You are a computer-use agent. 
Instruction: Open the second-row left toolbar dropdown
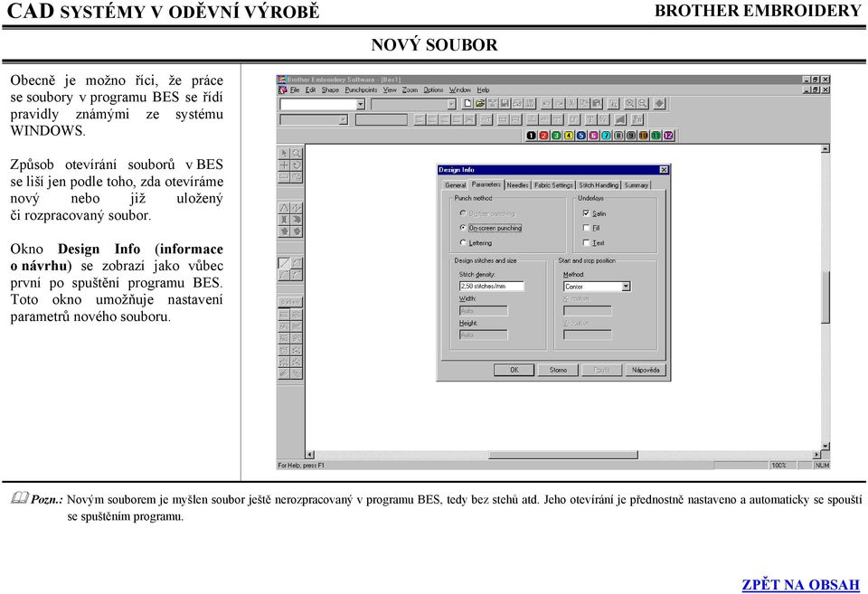click(x=343, y=119)
